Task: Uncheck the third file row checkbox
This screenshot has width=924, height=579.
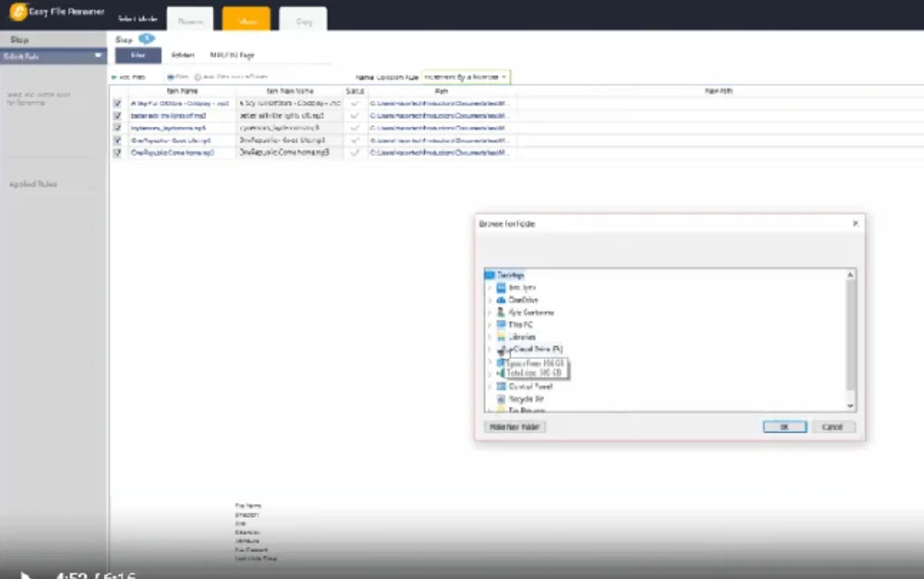Action: click(x=117, y=128)
